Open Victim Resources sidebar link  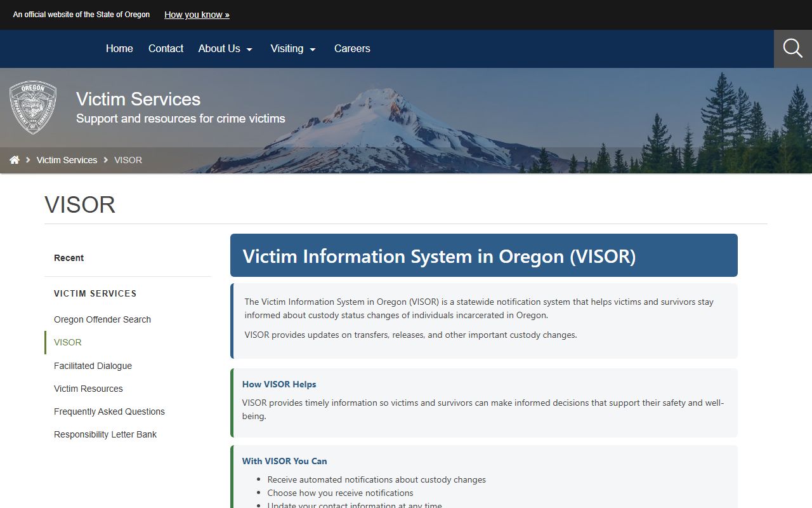pyautogui.click(x=88, y=389)
